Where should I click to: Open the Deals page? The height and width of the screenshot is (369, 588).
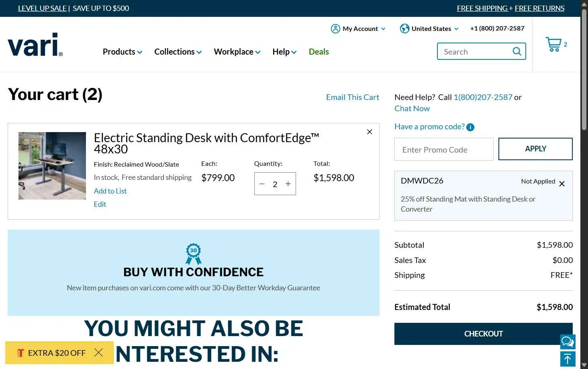319,52
